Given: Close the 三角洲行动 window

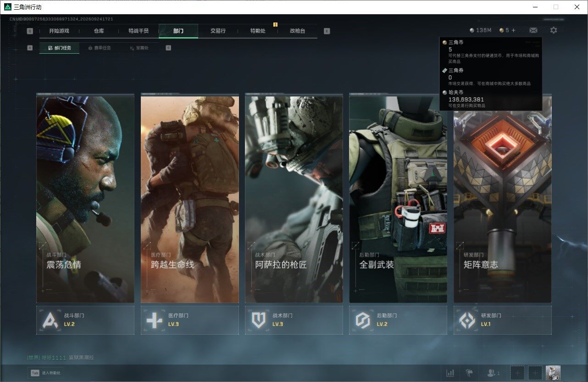Looking at the screenshot, I should click(577, 7).
